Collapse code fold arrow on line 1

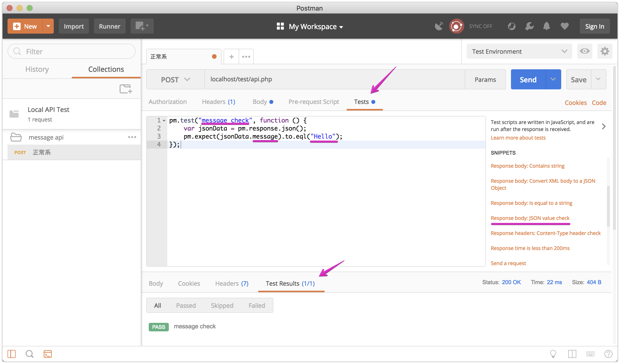click(164, 120)
